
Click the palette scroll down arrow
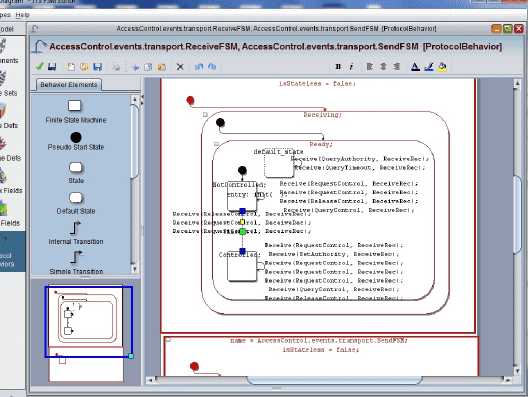pyautogui.click(x=135, y=269)
